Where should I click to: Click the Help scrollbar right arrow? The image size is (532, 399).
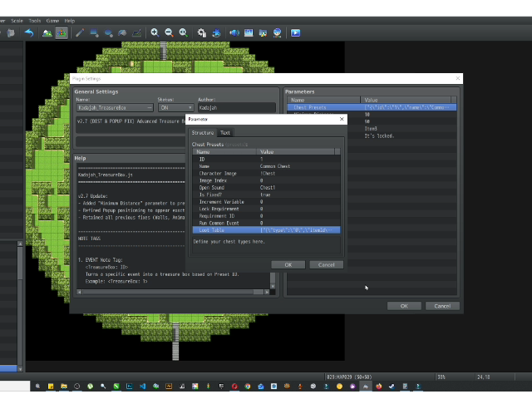(267, 292)
